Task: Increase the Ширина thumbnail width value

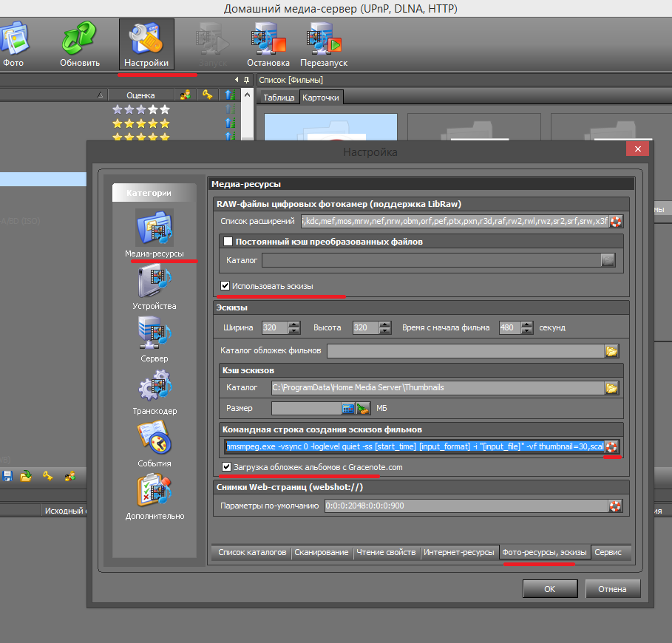Action: pos(294,324)
